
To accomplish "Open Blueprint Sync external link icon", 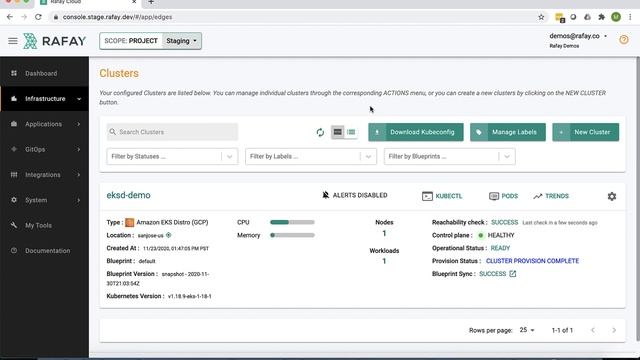I will (513, 274).
